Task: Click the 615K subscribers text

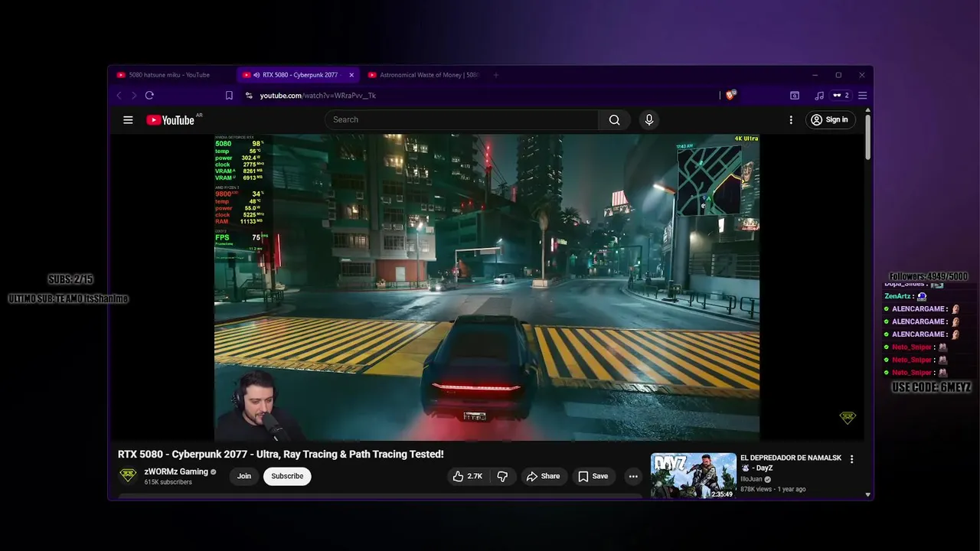Action: click(168, 482)
